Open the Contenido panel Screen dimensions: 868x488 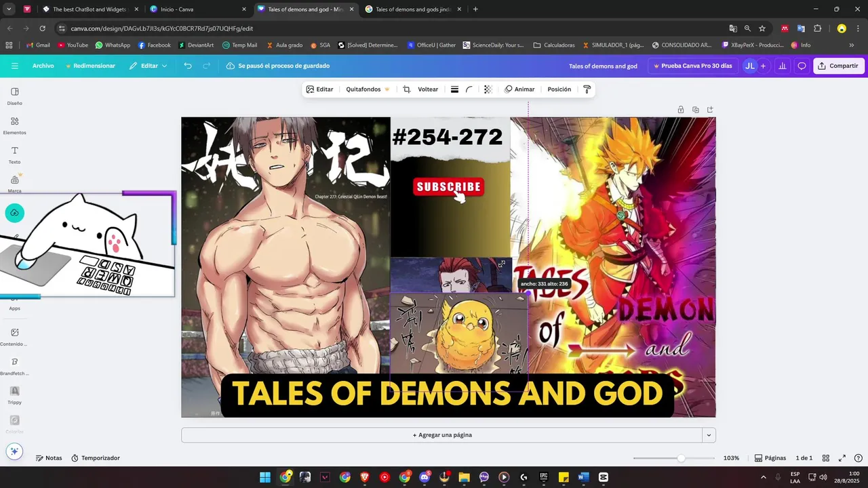click(14, 337)
